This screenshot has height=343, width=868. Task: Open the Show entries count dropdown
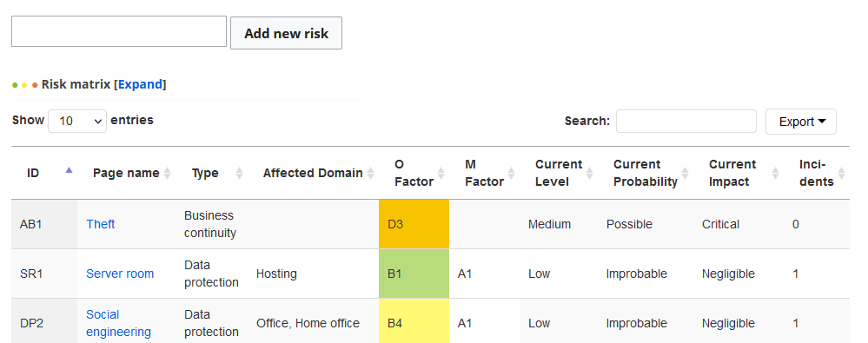77,121
